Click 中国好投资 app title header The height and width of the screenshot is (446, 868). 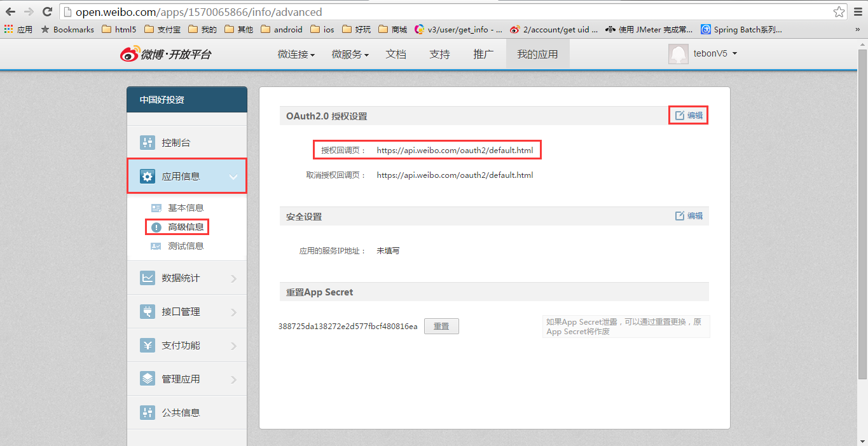click(187, 100)
